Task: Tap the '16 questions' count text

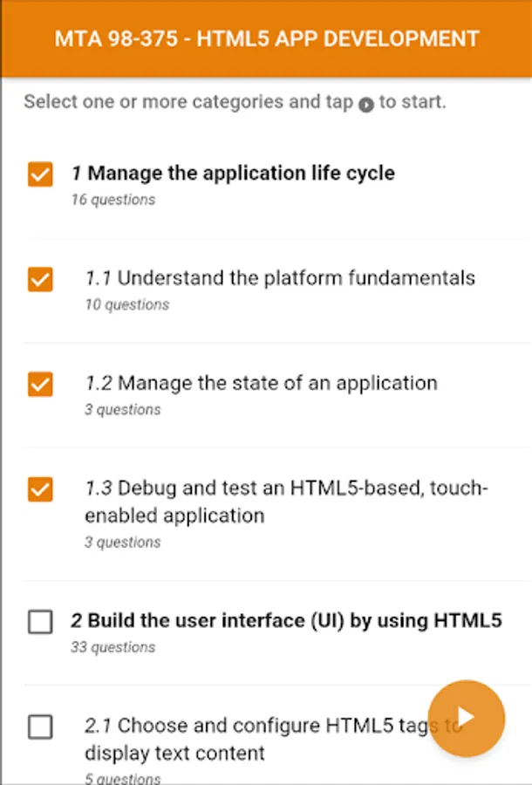Action: 113,200
